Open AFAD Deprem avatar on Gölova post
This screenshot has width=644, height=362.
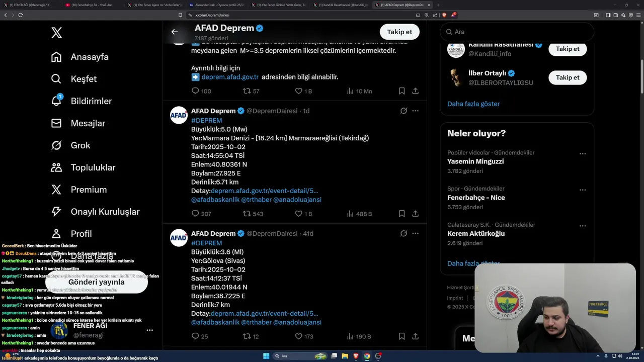179,238
